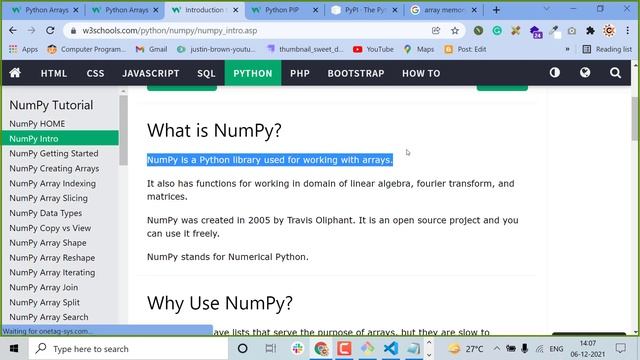Switch to Python PIP tab
The height and width of the screenshot is (360, 640).
click(x=284, y=10)
